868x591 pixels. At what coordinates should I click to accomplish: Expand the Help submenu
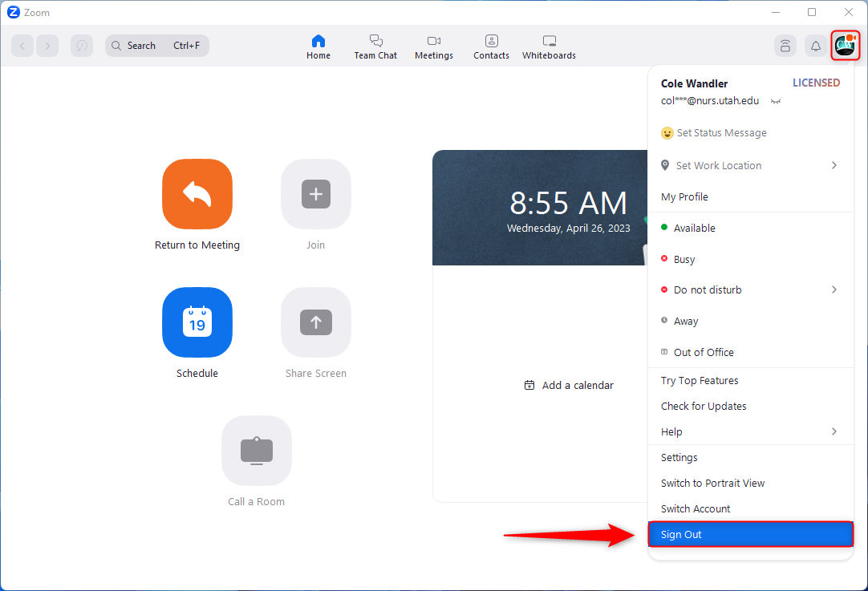[834, 432]
